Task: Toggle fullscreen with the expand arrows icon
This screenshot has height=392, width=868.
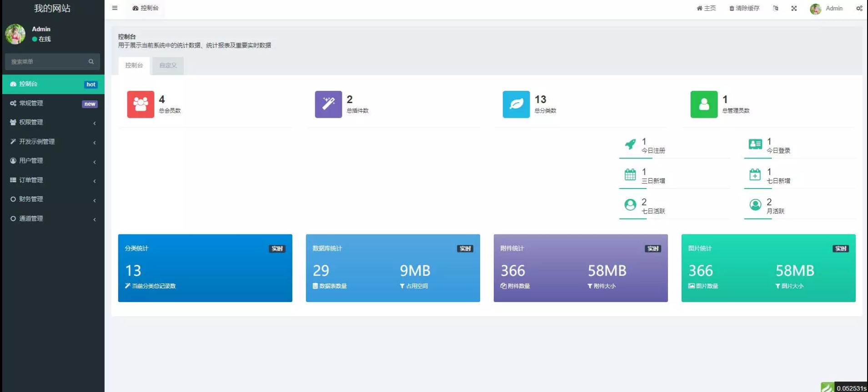Action: 794,8
